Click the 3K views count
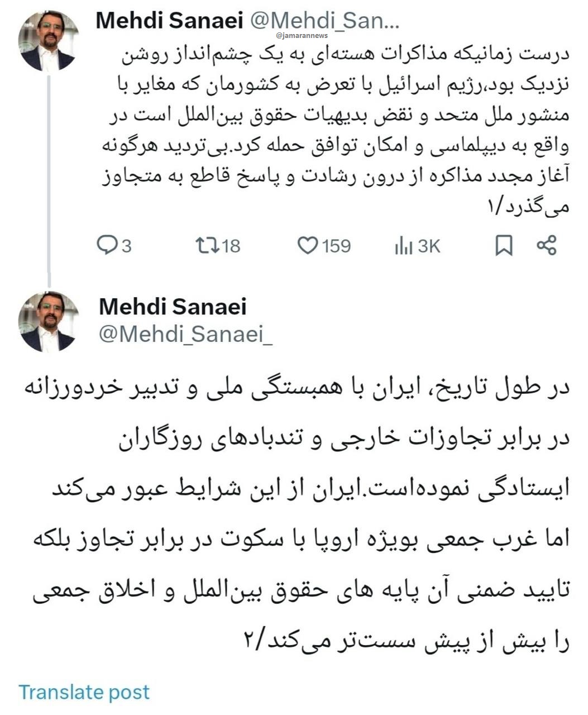 [x=429, y=245]
